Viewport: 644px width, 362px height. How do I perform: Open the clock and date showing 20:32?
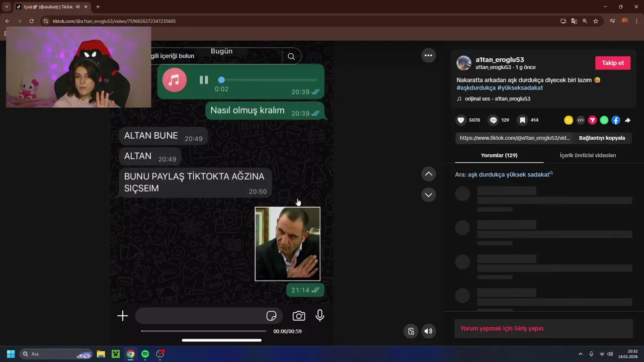coord(628,354)
